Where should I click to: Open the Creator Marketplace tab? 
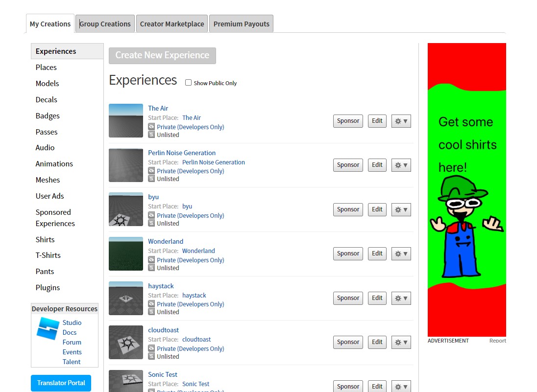click(172, 23)
